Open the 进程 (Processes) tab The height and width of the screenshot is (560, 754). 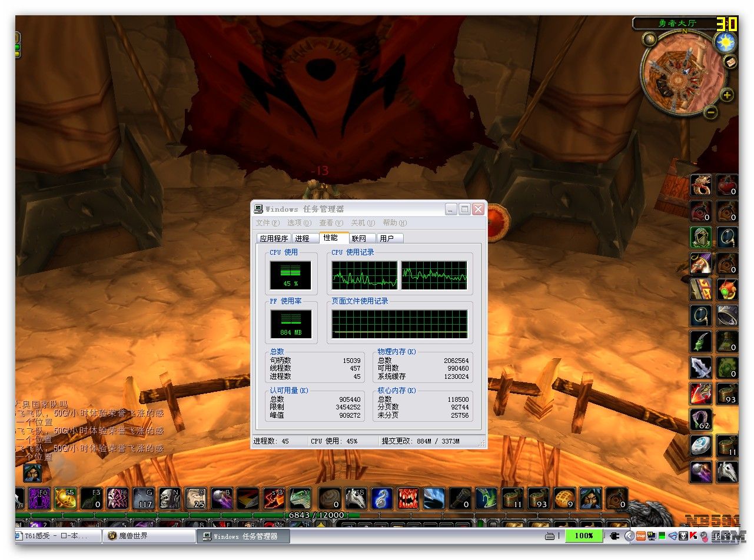point(303,238)
